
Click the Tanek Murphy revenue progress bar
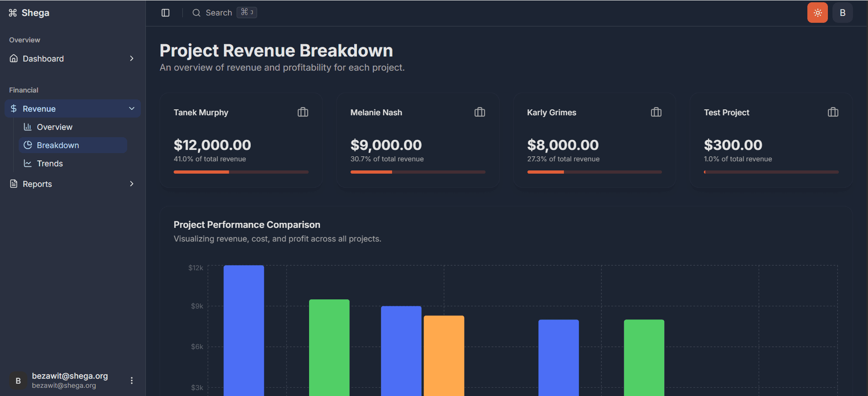241,172
